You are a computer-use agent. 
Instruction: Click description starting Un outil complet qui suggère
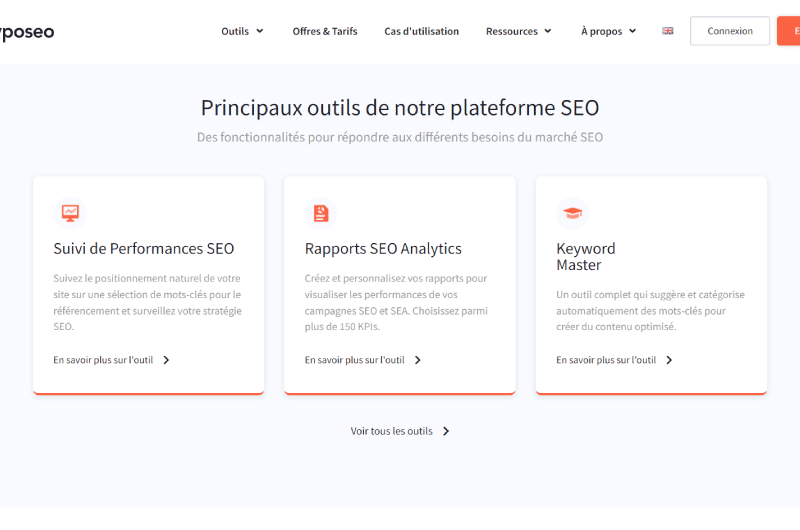pos(651,311)
